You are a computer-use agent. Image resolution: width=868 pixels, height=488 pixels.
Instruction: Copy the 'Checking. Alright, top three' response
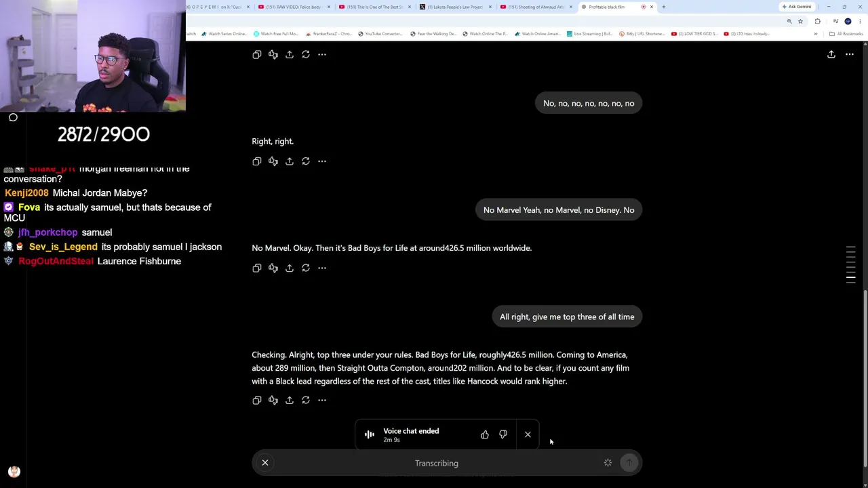(257, 401)
